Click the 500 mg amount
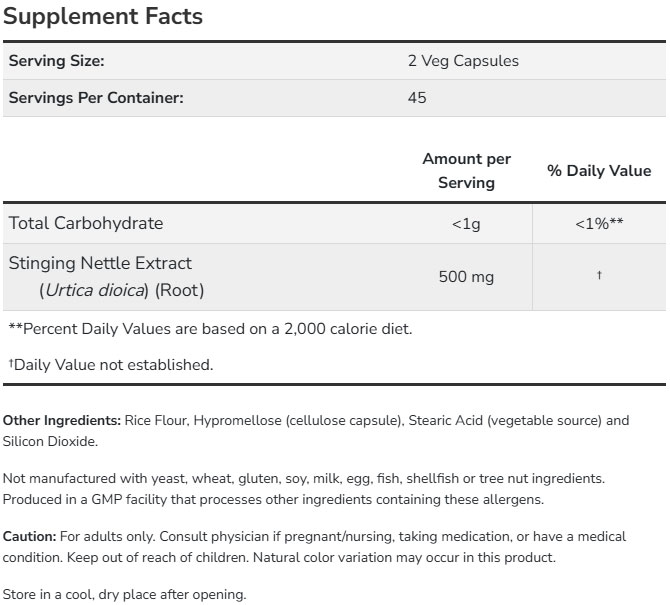The width and height of the screenshot is (670, 605). pyautogui.click(x=466, y=277)
